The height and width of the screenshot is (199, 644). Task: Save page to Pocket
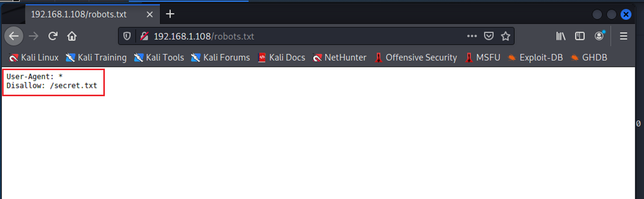[x=489, y=36]
